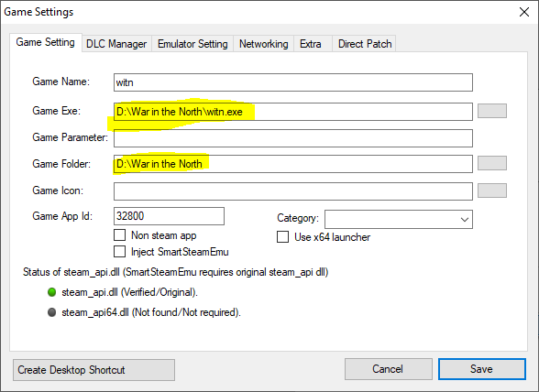Cancel the Game Settings dialog

388,369
